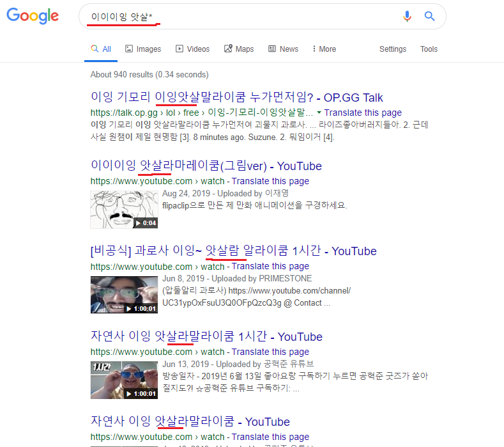The height and width of the screenshot is (447, 504).
Task: Open the 그림ver YouTube result title
Action: click(206, 166)
